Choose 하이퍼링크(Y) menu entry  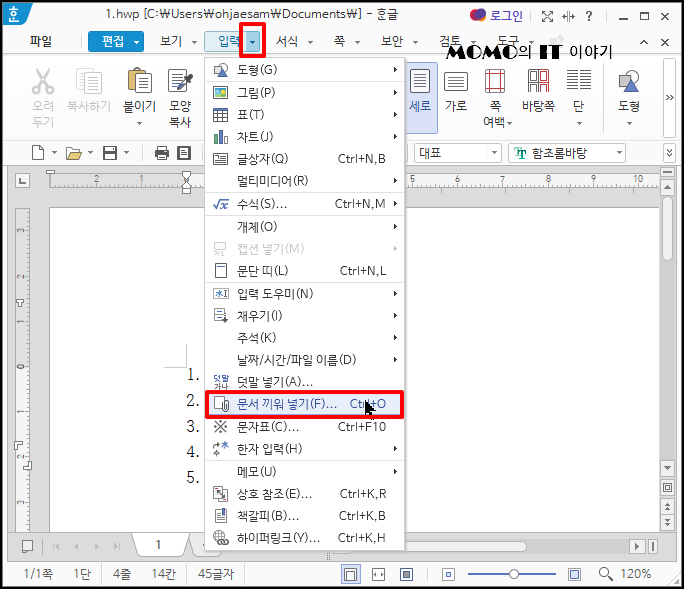click(x=304, y=538)
